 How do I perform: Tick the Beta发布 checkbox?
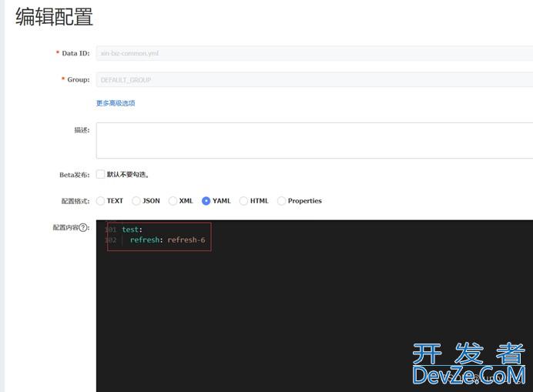pos(100,174)
